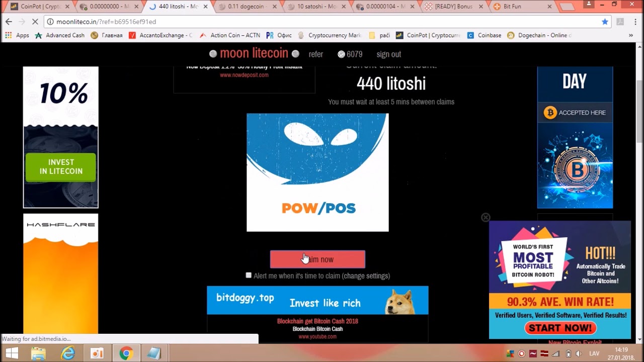Switch the LAV keyboard language indicator

point(594,354)
